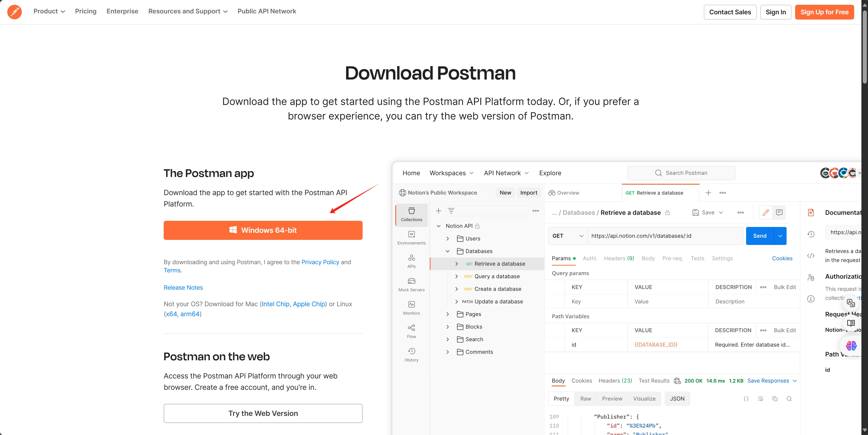The height and width of the screenshot is (435, 868).
Task: Open Public API Network in the navbar
Action: (267, 11)
